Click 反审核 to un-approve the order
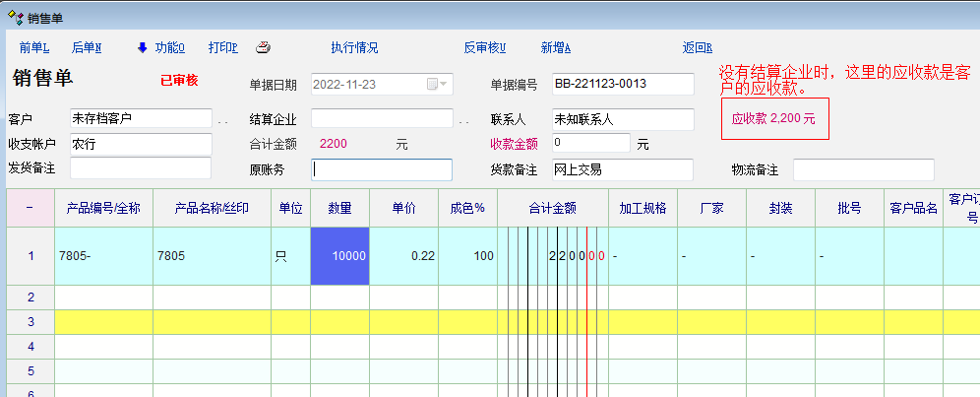980x397 pixels. click(x=484, y=47)
